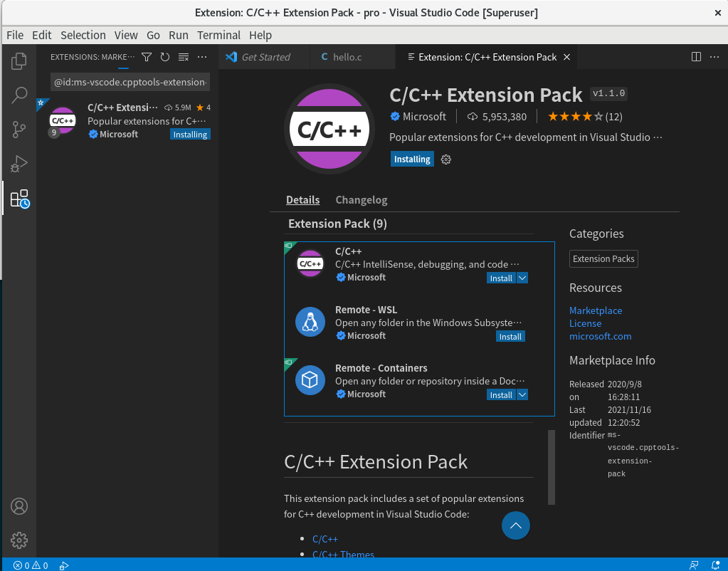Click the extensions search input field
This screenshot has height=571, width=728.
[130, 82]
